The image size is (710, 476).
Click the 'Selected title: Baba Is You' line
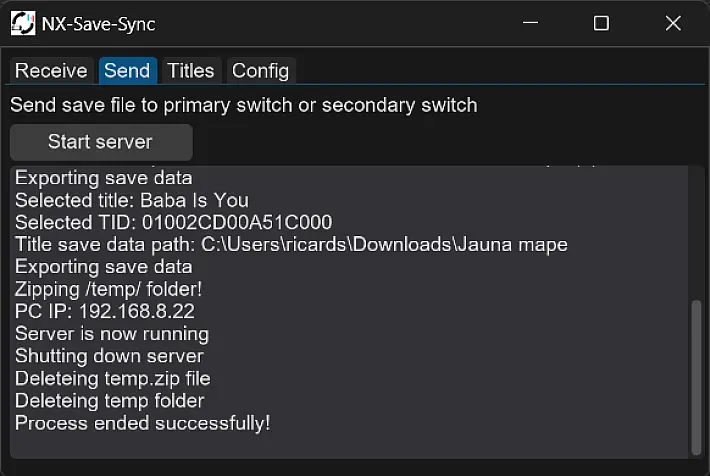132,200
